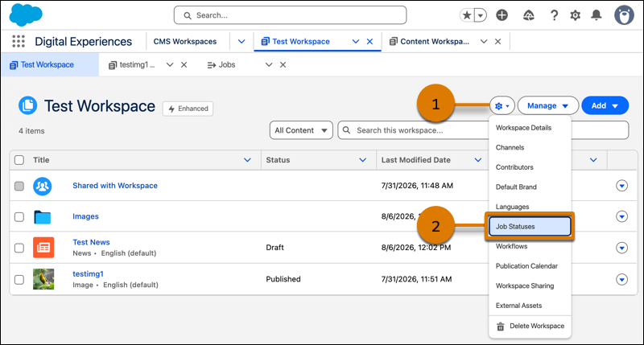
Task: Open the Images folder link
Action: (85, 216)
